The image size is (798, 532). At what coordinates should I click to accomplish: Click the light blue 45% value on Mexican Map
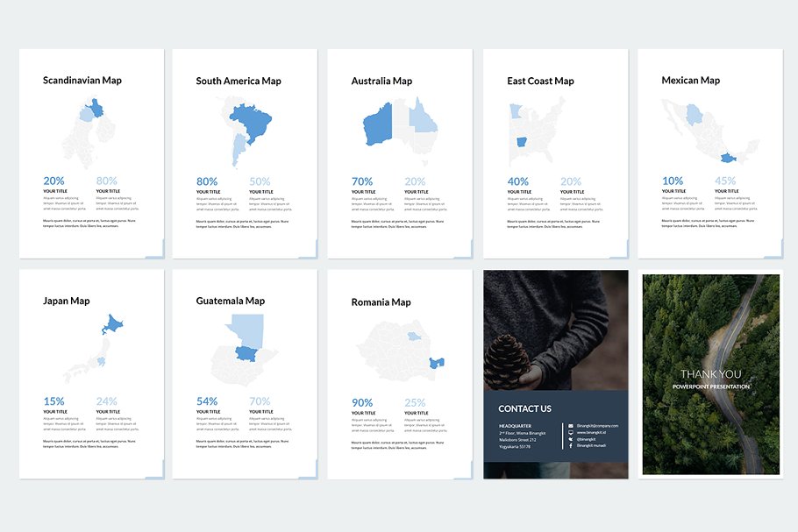725,181
